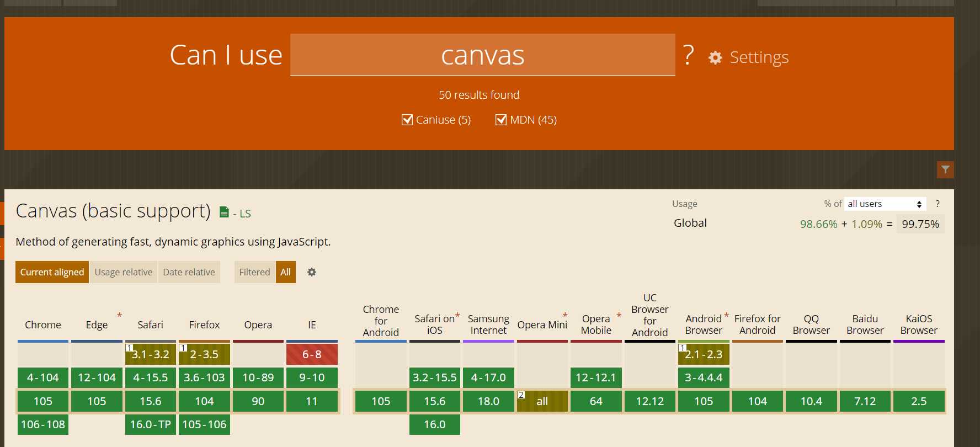
Task: Select the 98.66% full support percentage
Action: click(819, 224)
